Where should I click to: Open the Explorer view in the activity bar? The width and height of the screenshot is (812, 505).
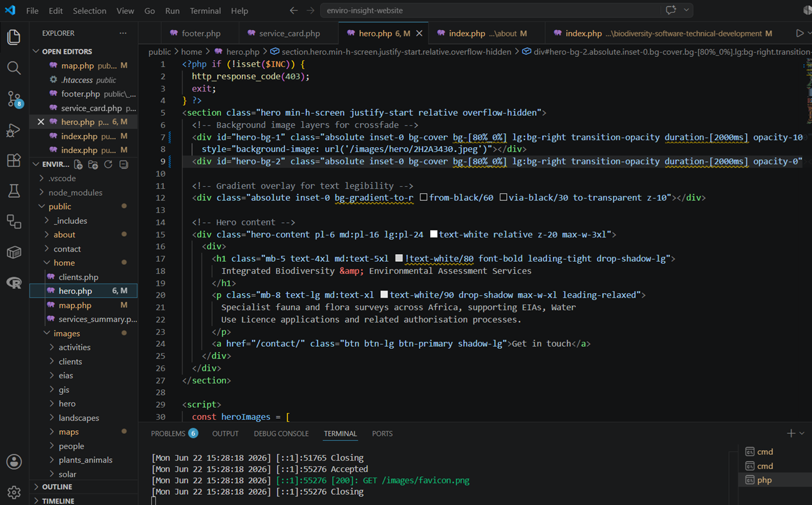pos(13,36)
